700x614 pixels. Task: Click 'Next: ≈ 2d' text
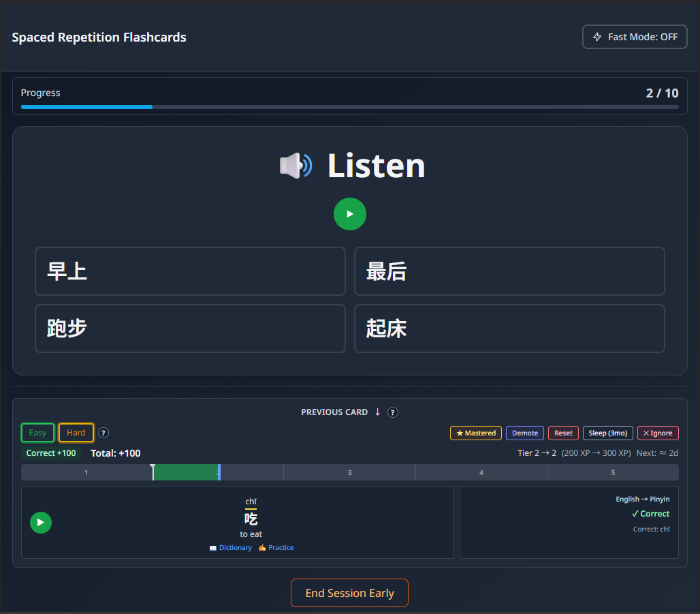pyautogui.click(x=657, y=453)
